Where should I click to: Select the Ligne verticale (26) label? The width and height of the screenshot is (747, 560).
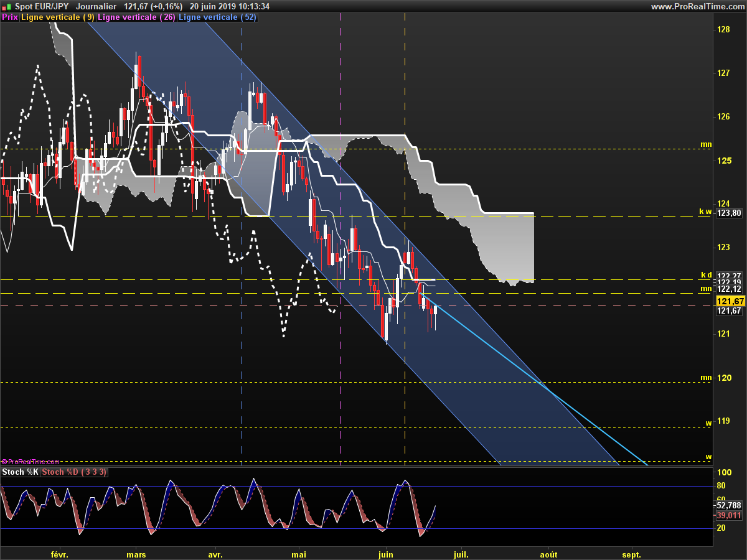click(136, 17)
